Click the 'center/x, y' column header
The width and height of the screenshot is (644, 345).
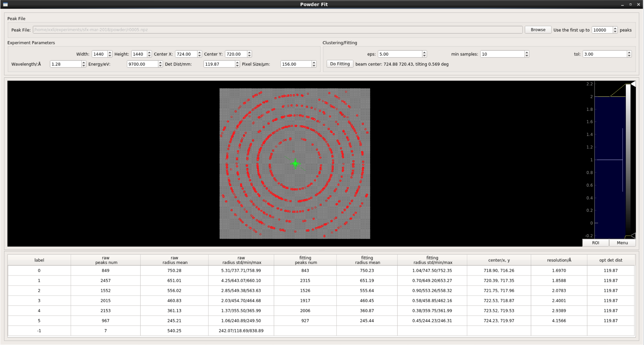click(499, 260)
